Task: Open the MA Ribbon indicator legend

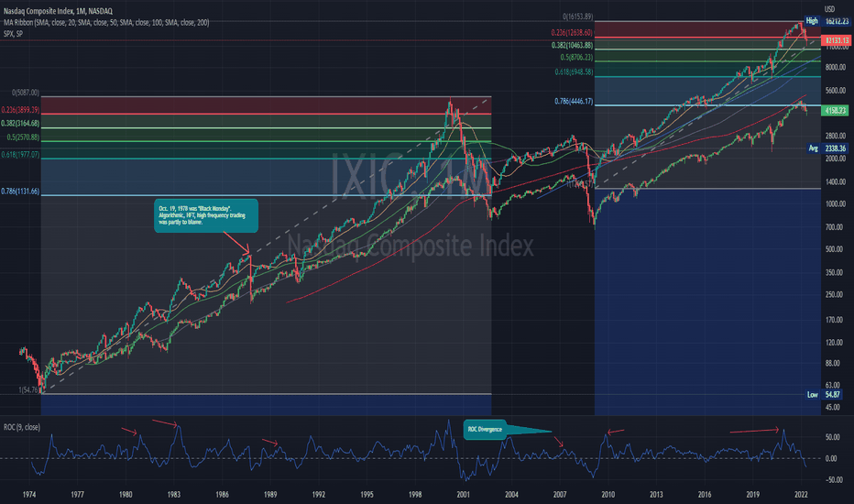Action: pos(106,22)
